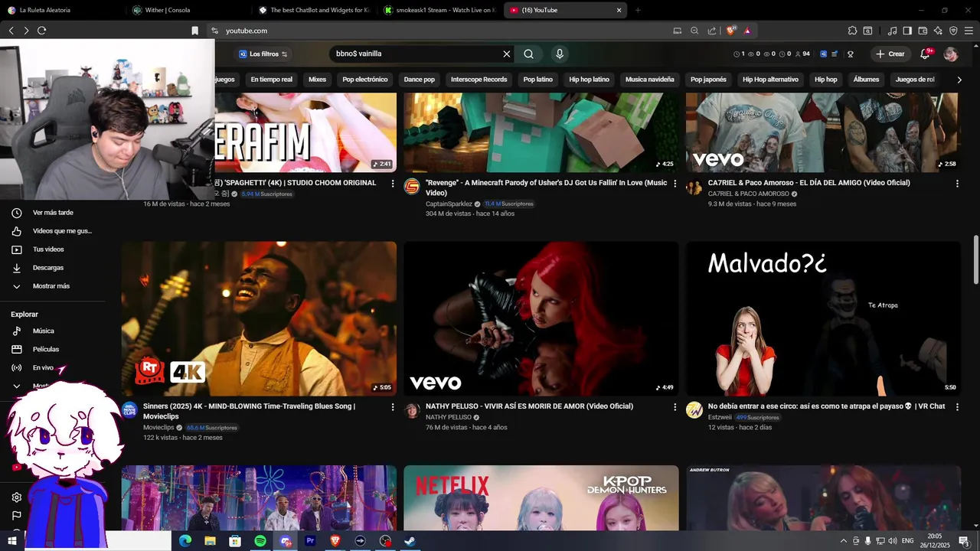
Task: Switch to smokeask1 Stream tab
Action: 439,10
